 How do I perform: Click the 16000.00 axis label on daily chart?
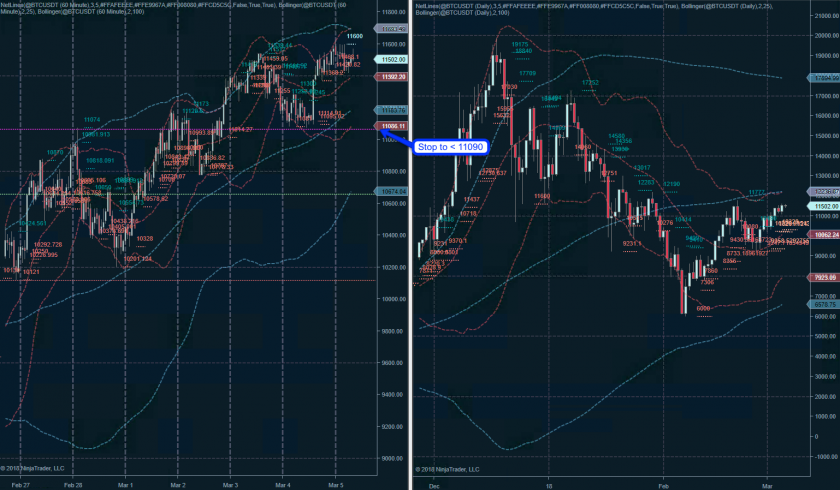click(x=826, y=116)
